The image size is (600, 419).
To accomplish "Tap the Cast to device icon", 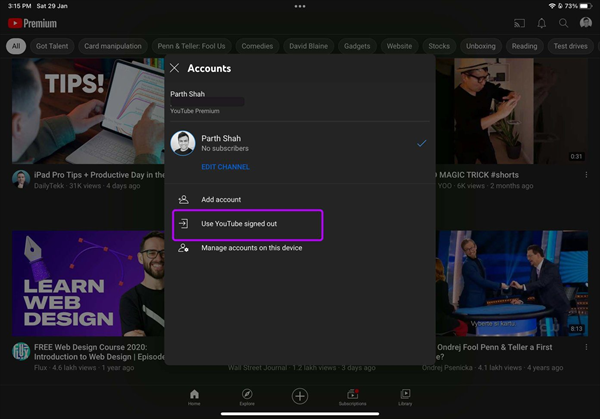I will 519,23.
